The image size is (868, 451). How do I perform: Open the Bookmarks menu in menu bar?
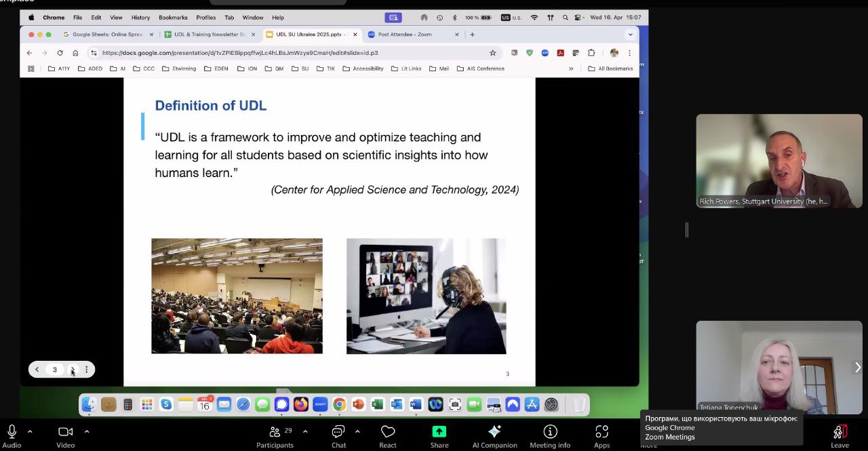click(173, 18)
